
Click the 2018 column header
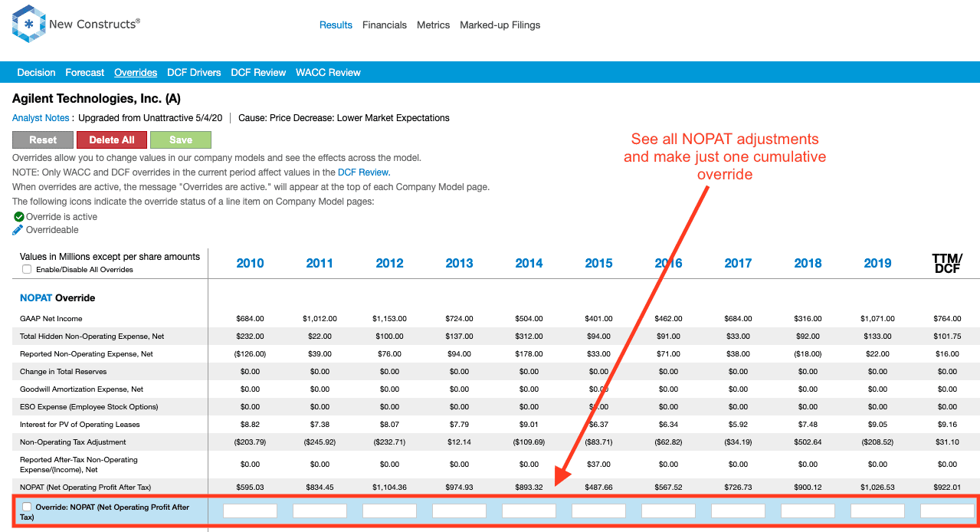(808, 264)
